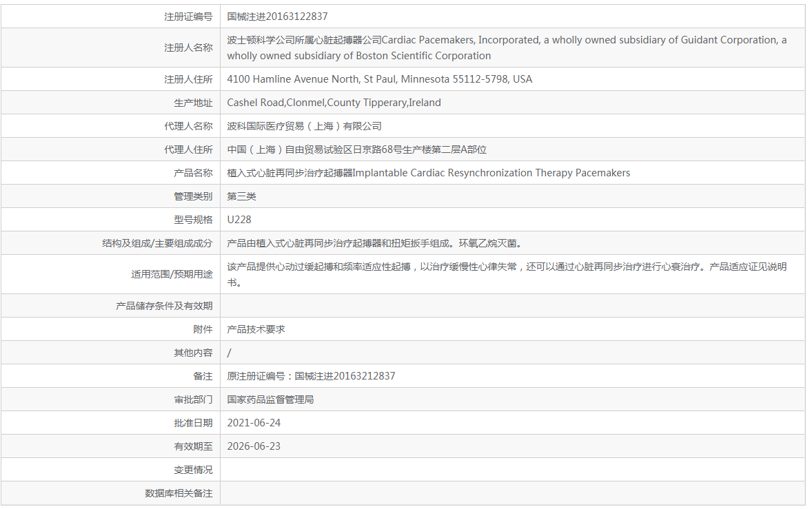Select Cashel Road, Clonmel production address
Screen dimensions: 812x509
(x=334, y=103)
